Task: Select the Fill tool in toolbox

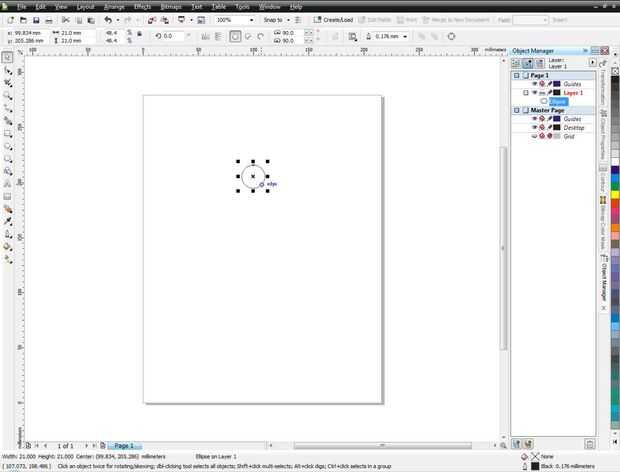Action: coord(8,247)
